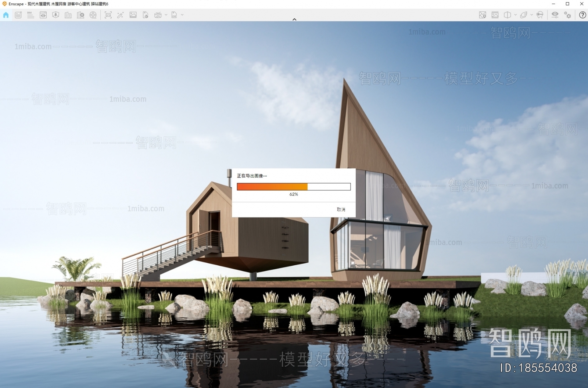Image resolution: width=588 pixels, height=388 pixels.
Task: Click the Home icon in the toolbar
Action: click(6, 15)
